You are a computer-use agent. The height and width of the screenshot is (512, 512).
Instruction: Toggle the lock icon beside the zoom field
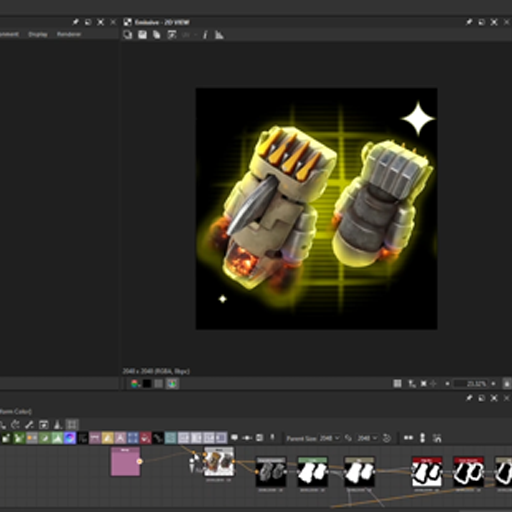[507, 384]
